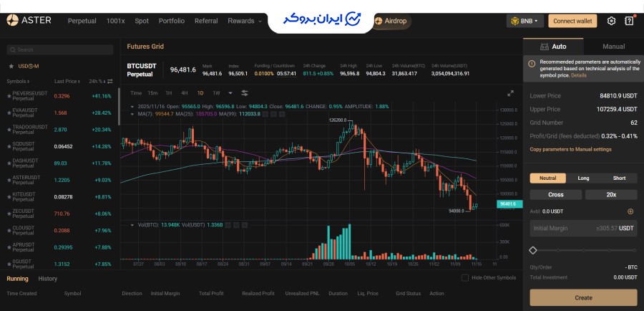
Task: Change the 20x leverage button
Action: (611, 195)
